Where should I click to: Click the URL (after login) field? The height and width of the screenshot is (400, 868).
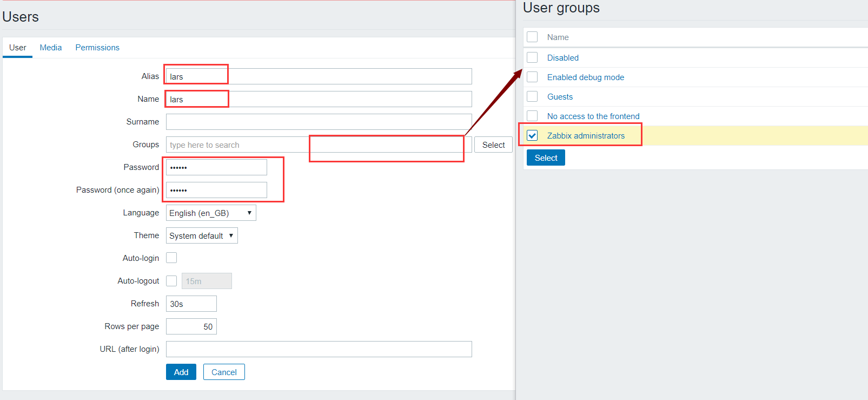319,349
